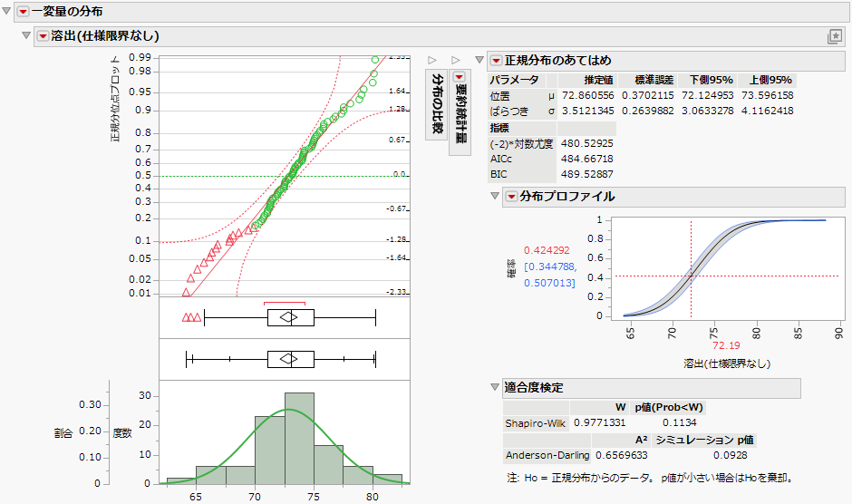Click the AICc value 484.66718
The image size is (852, 504).
tap(586, 159)
